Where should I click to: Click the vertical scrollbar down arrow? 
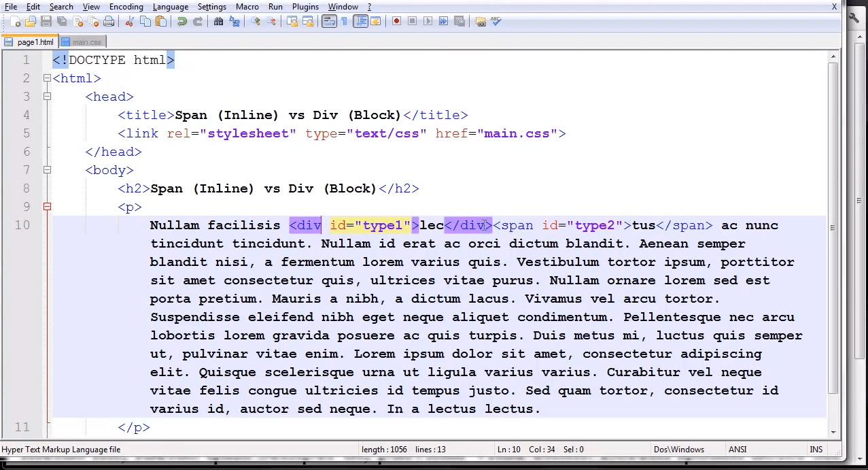(833, 431)
